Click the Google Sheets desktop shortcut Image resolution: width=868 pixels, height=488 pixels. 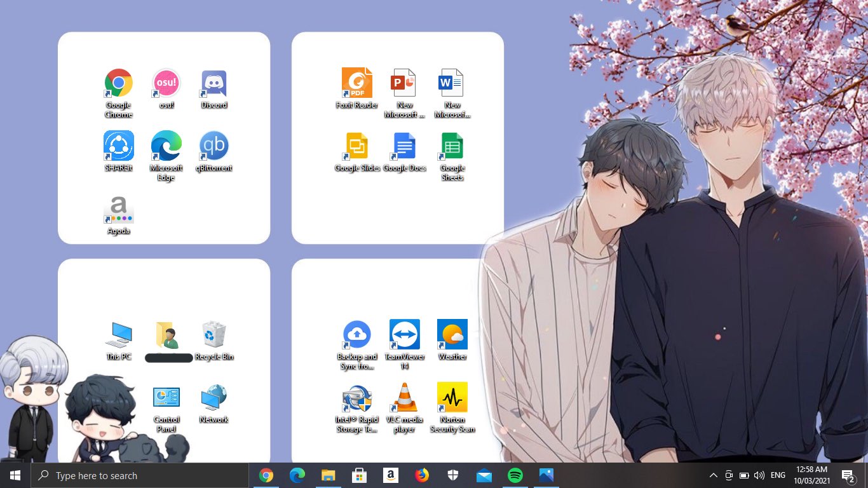coord(452,156)
